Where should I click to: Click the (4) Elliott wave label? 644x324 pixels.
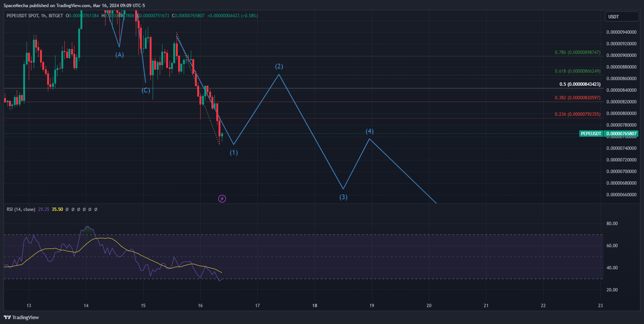[369, 131]
